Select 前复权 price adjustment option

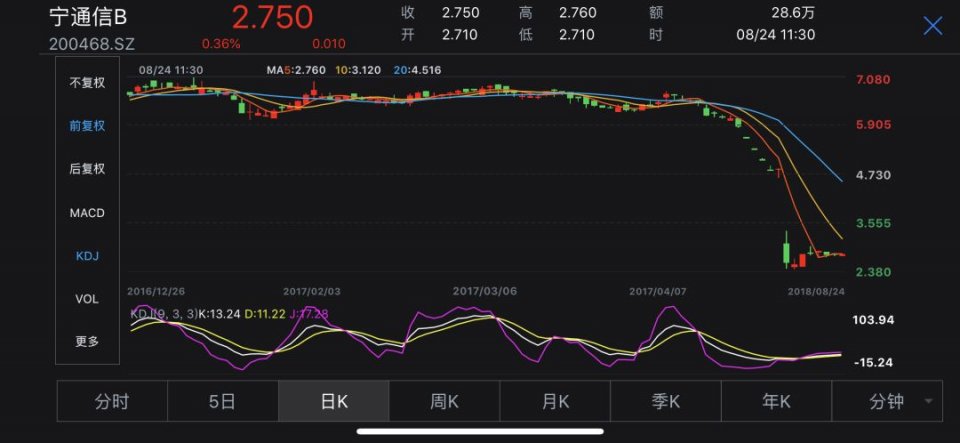[87, 126]
